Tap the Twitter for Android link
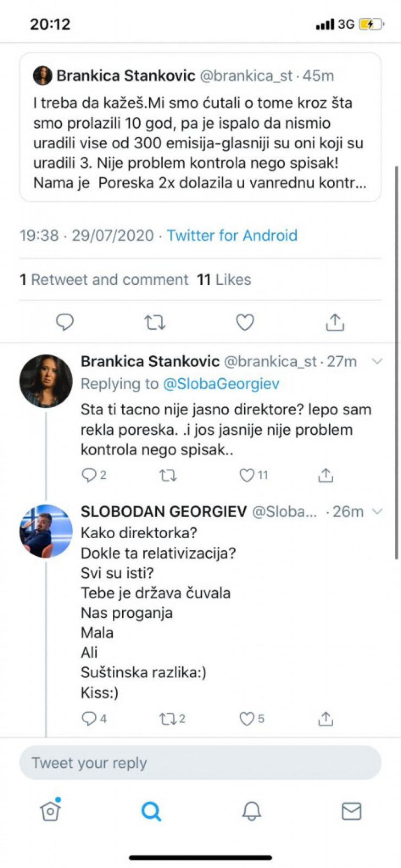 [x=232, y=235]
